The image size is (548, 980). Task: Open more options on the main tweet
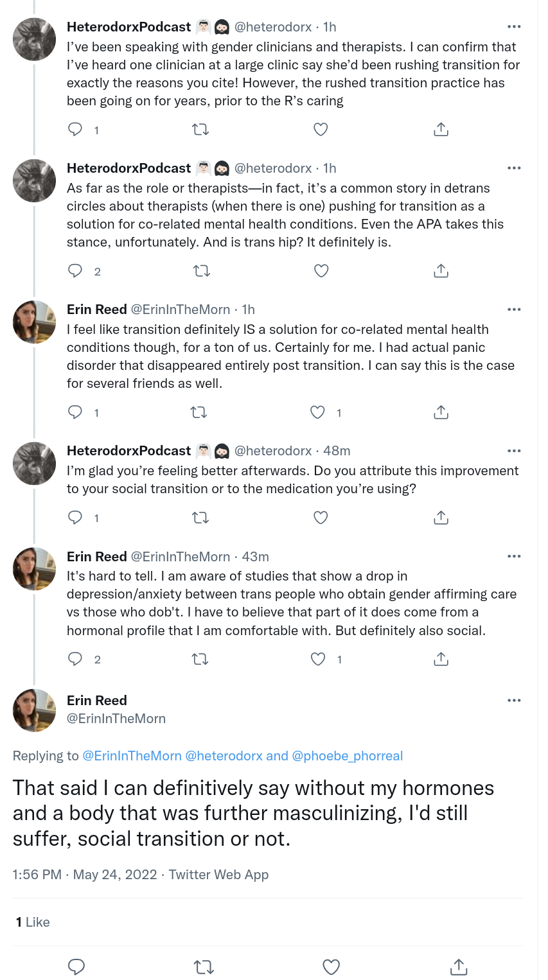coord(514,701)
